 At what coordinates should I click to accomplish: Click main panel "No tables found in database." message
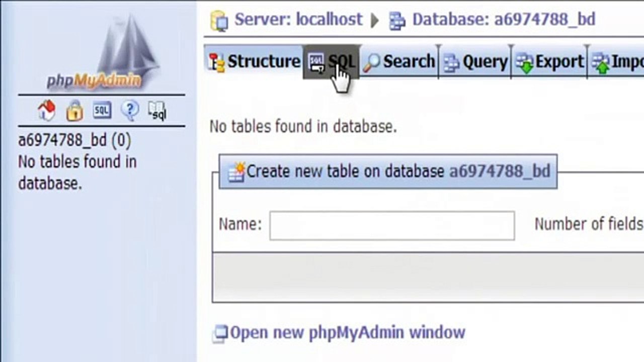pyautogui.click(x=303, y=127)
